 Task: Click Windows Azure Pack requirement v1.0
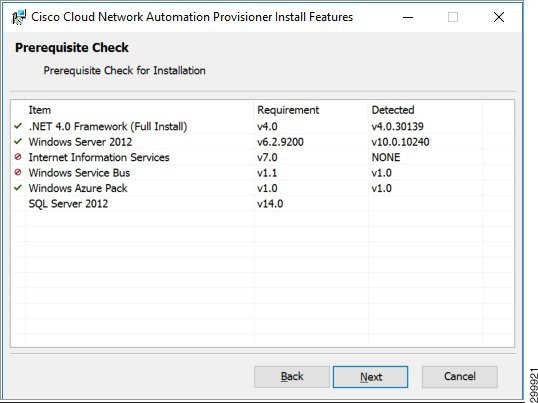tap(267, 188)
